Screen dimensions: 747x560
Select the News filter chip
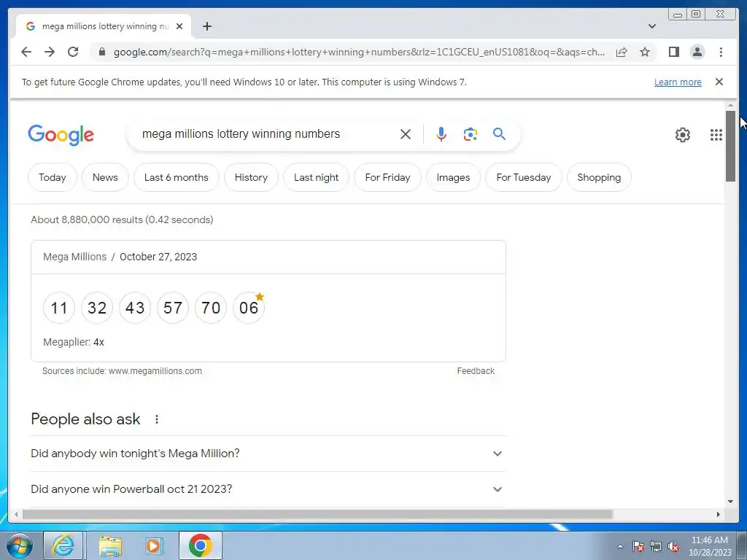[105, 177]
